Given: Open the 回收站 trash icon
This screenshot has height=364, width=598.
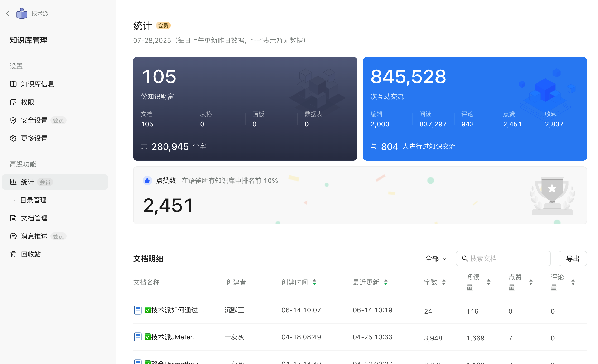Looking at the screenshot, I should [x=13, y=254].
